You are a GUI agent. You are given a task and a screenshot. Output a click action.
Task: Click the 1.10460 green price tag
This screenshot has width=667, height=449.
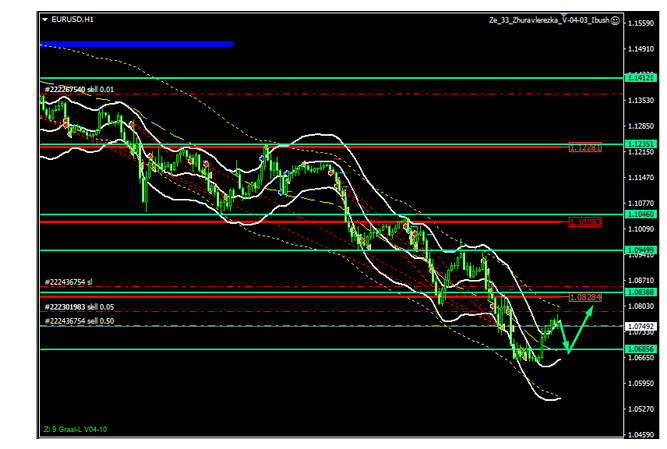[639, 214]
